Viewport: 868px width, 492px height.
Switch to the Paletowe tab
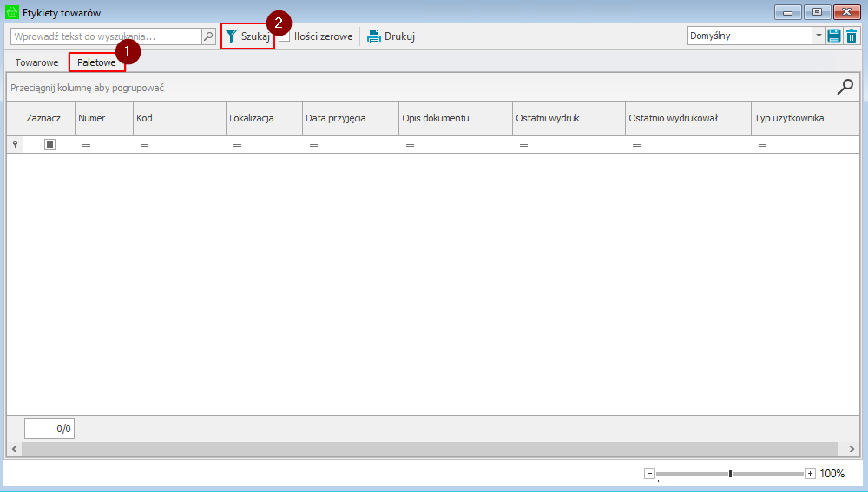click(96, 62)
